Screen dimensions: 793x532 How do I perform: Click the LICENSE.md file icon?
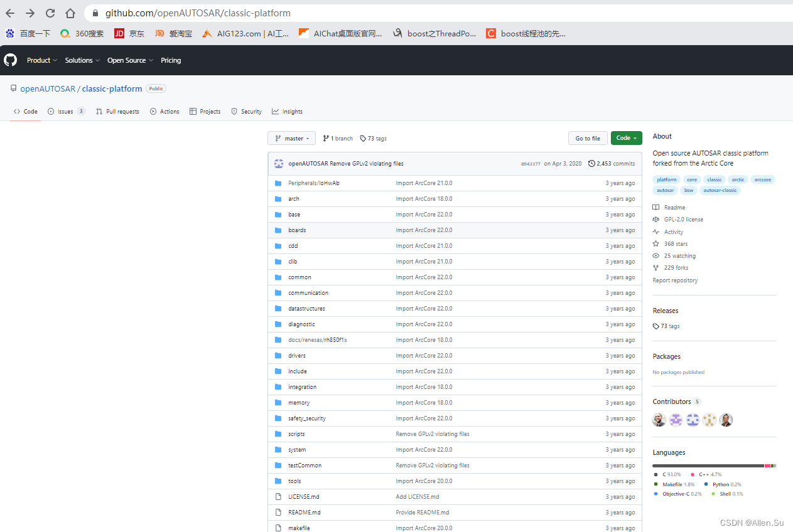click(278, 497)
